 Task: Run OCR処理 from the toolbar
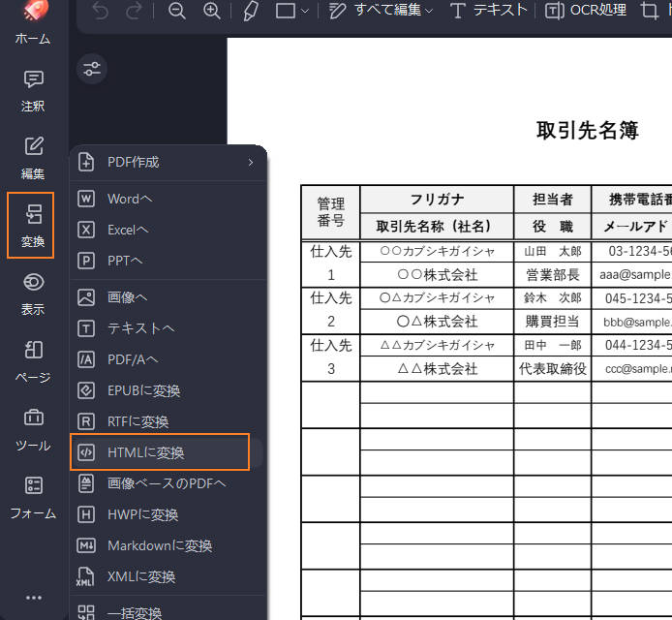tap(586, 11)
